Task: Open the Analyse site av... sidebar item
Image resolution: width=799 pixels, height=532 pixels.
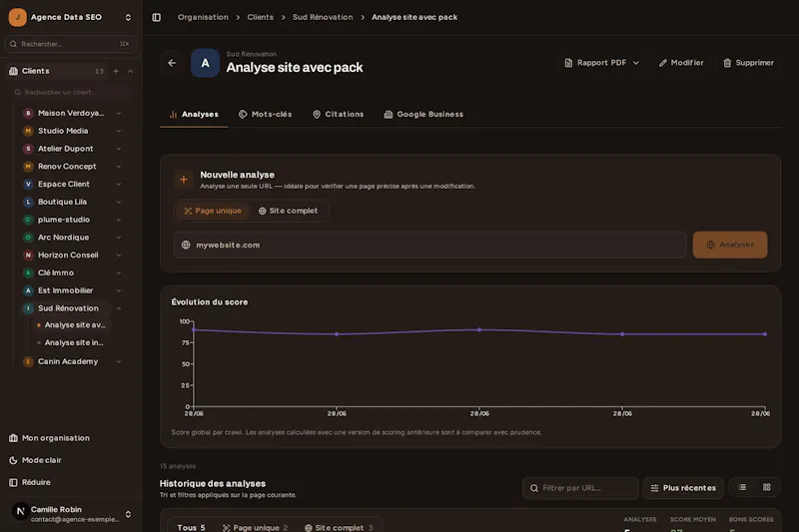Action: [75, 324]
